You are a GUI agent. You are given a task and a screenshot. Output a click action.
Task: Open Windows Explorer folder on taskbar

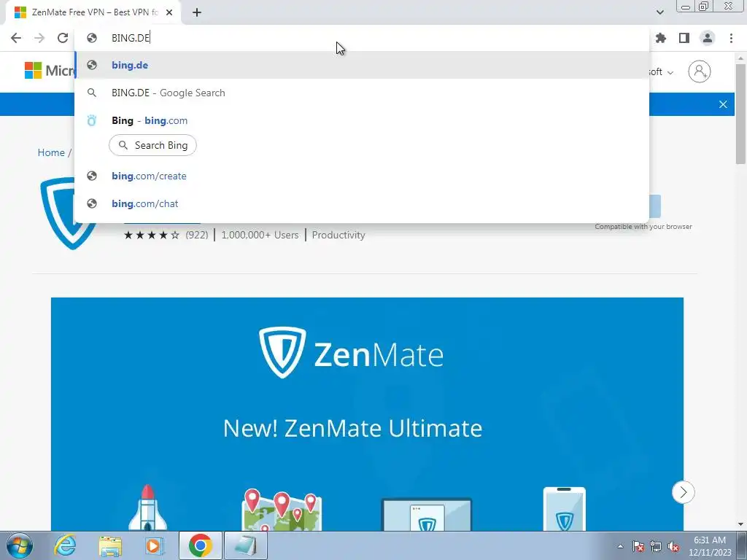(110, 545)
